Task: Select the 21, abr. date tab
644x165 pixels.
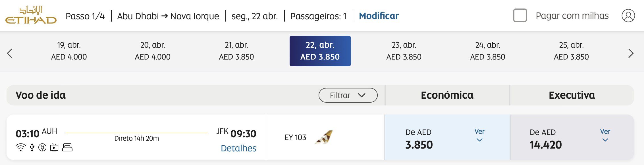Action: tap(236, 51)
